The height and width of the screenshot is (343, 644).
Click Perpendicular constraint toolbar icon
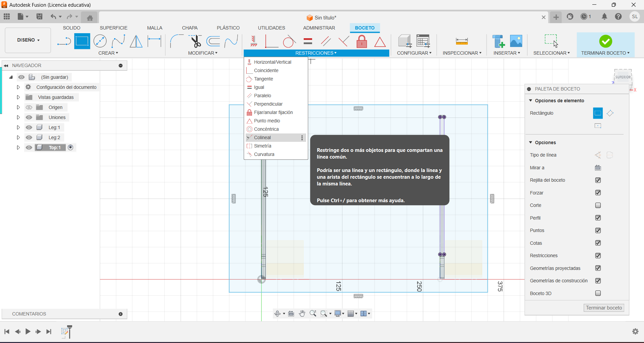click(x=344, y=42)
